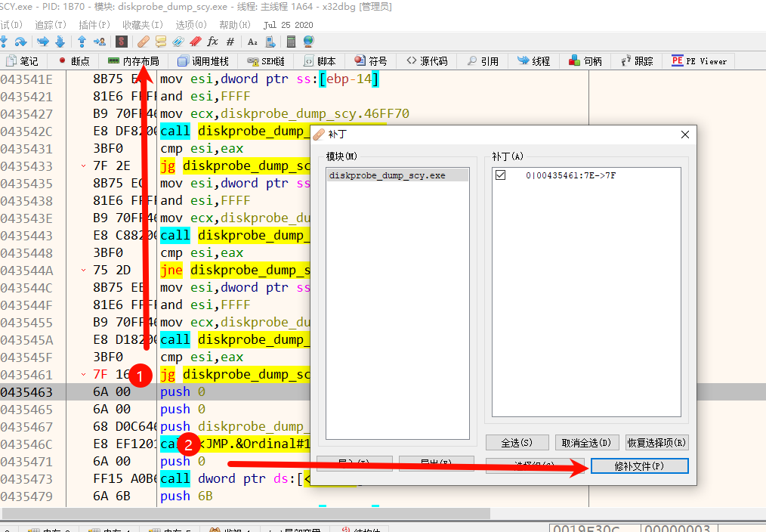Click the 取消全选(D) button
The height and width of the screenshot is (532, 766).
coord(587,443)
